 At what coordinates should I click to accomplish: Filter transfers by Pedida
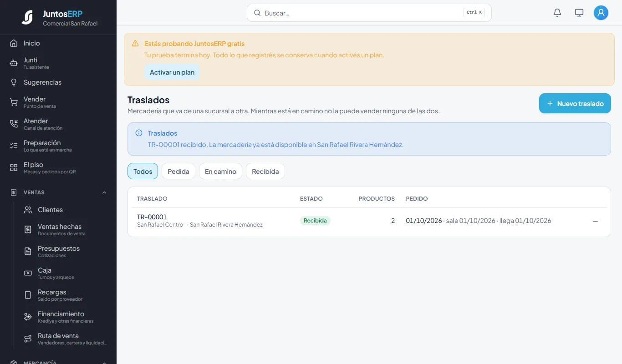178,171
